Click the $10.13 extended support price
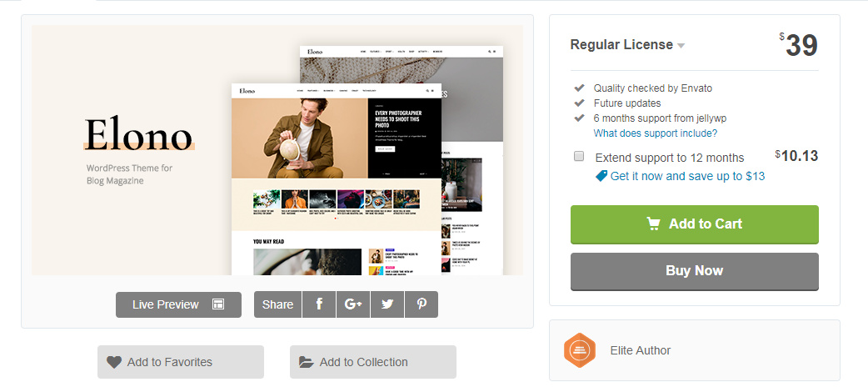868x387 pixels. (x=796, y=156)
